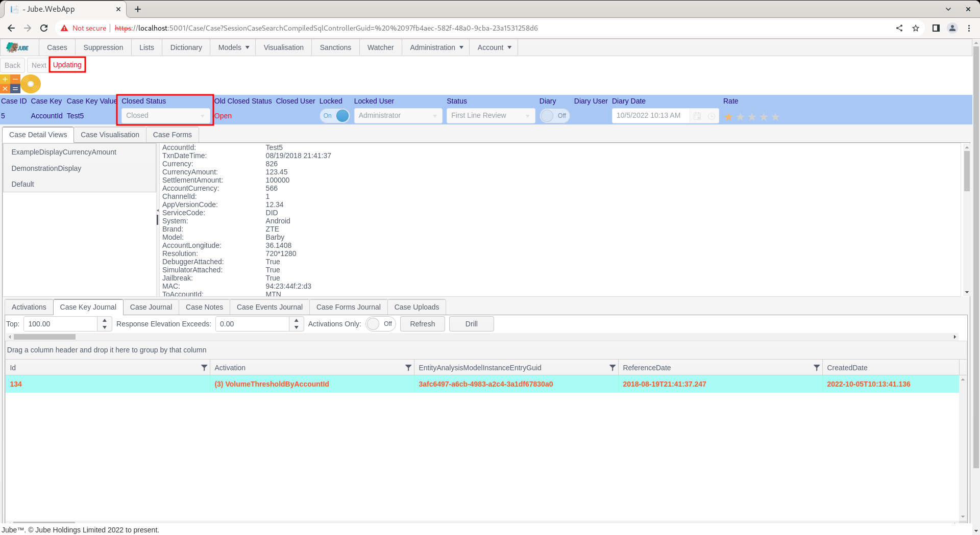Switch to the Case Uploads tab
The width and height of the screenshot is (980, 535).
[x=416, y=307]
